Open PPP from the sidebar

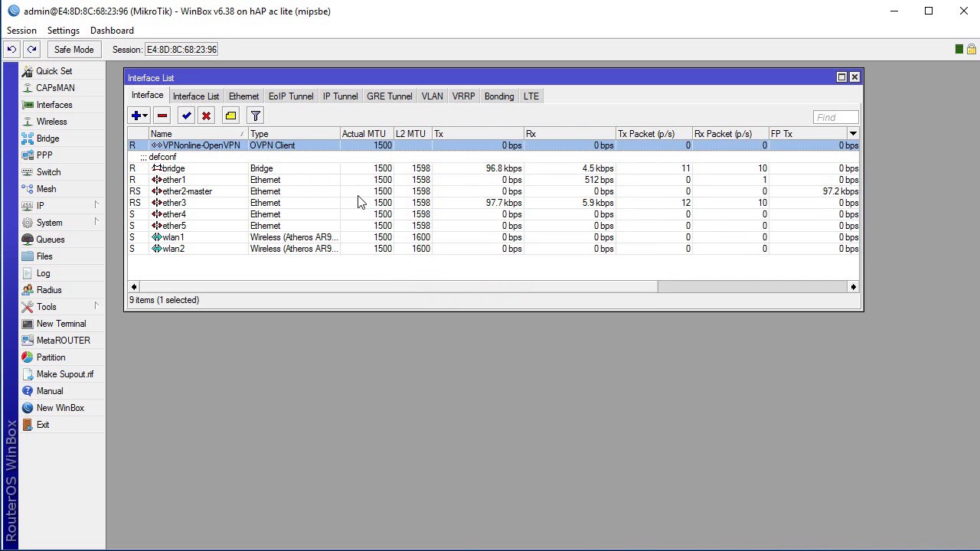pos(44,155)
